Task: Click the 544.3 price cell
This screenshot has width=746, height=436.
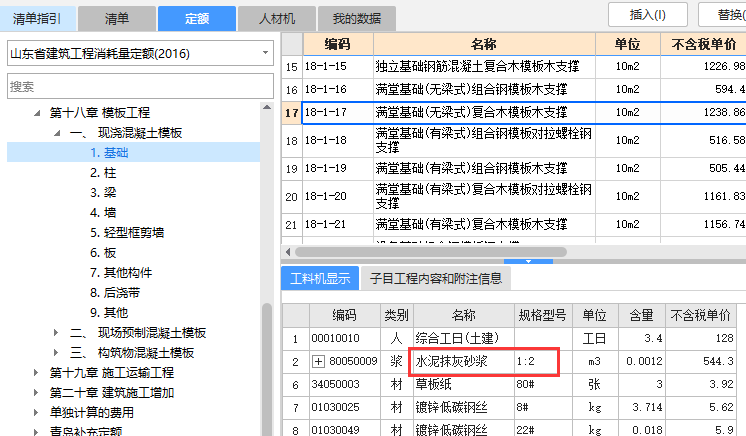Action: [701, 362]
